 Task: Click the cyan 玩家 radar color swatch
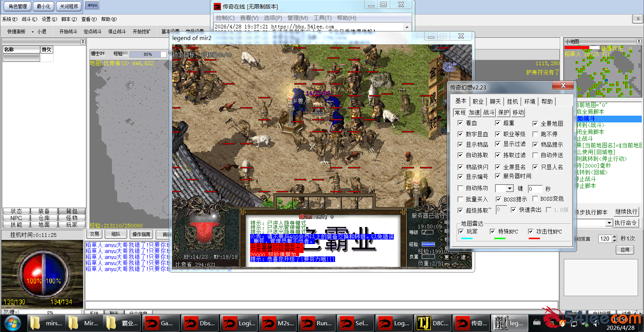coord(467,238)
